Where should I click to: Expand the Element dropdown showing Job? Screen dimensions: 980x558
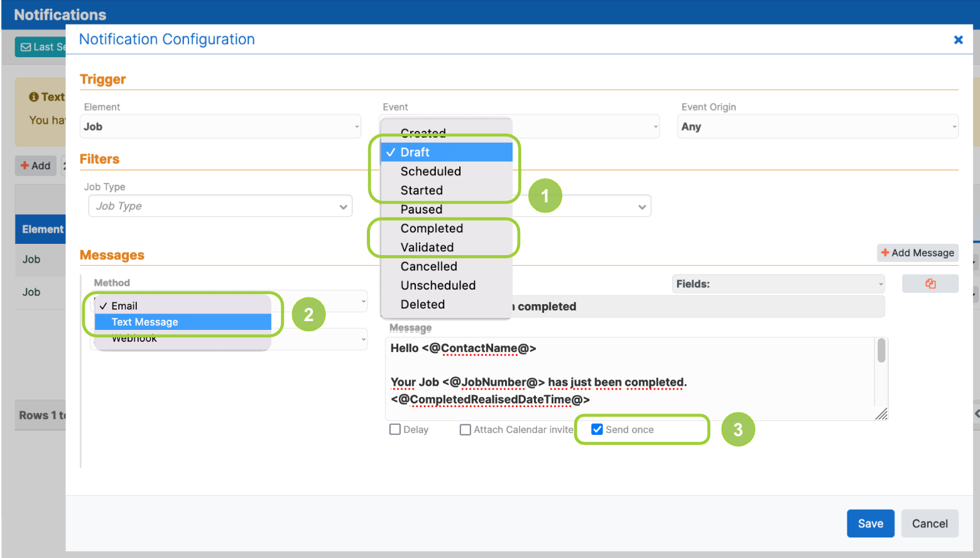point(219,126)
